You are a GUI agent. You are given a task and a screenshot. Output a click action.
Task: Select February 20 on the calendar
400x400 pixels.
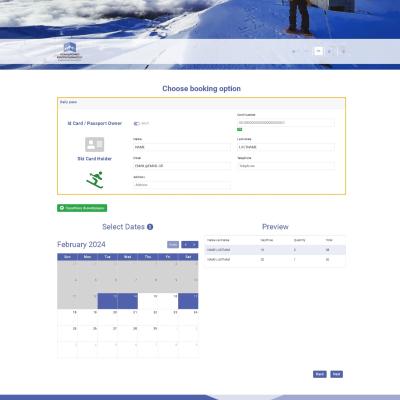tap(108, 317)
